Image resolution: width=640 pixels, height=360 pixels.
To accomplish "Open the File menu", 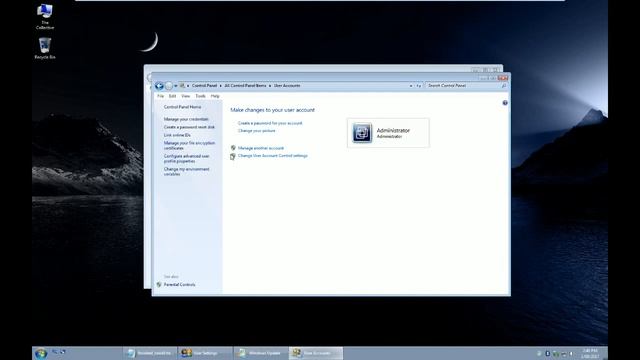I will [160, 96].
